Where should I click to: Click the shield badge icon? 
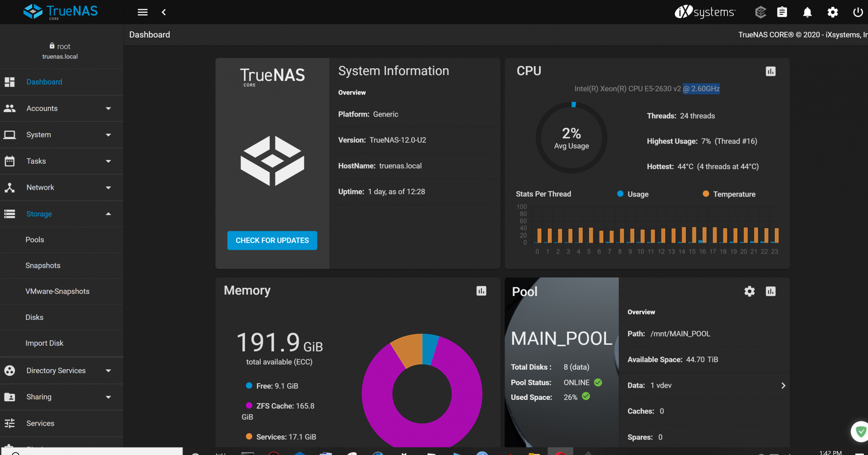[x=860, y=432]
